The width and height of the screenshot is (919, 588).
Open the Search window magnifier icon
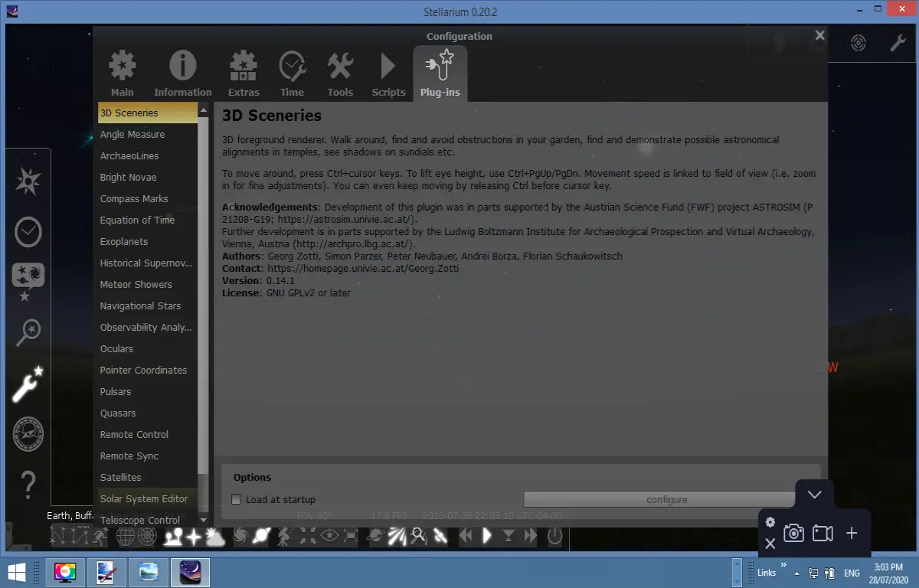(28, 333)
